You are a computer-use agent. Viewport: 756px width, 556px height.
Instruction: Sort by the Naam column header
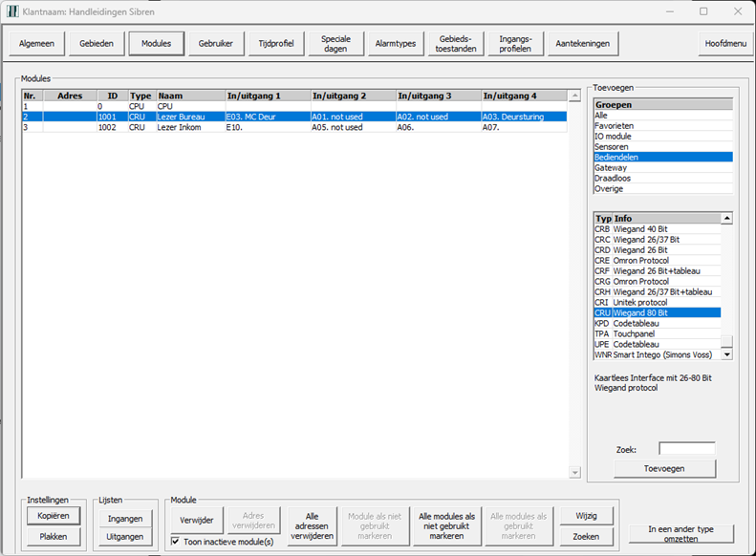point(189,96)
